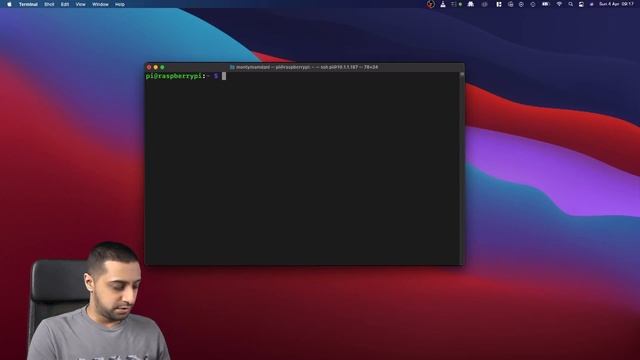640x360 pixels.
Task: Click the folder proxy icon in the Terminal title
Action: (x=232, y=67)
